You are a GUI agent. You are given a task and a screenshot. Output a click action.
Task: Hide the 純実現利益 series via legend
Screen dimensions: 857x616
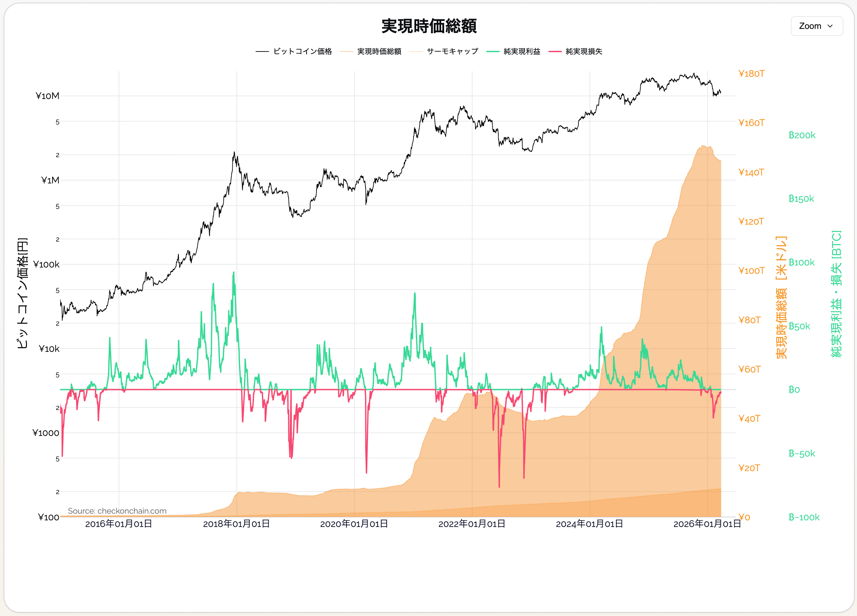pyautogui.click(x=522, y=51)
